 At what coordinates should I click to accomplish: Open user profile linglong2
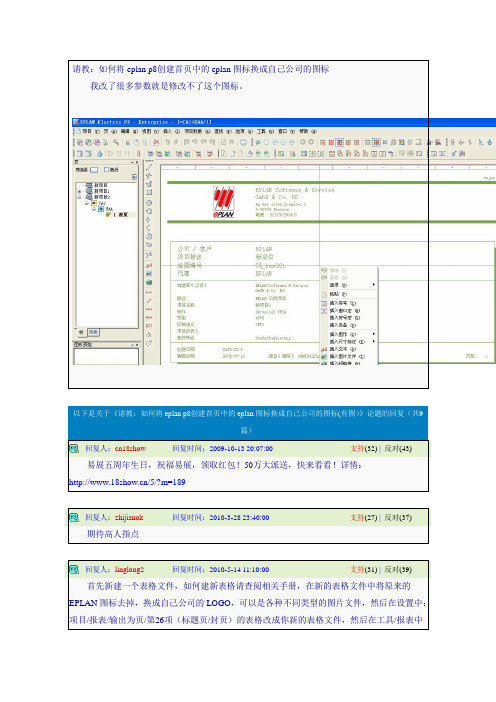pos(129,569)
